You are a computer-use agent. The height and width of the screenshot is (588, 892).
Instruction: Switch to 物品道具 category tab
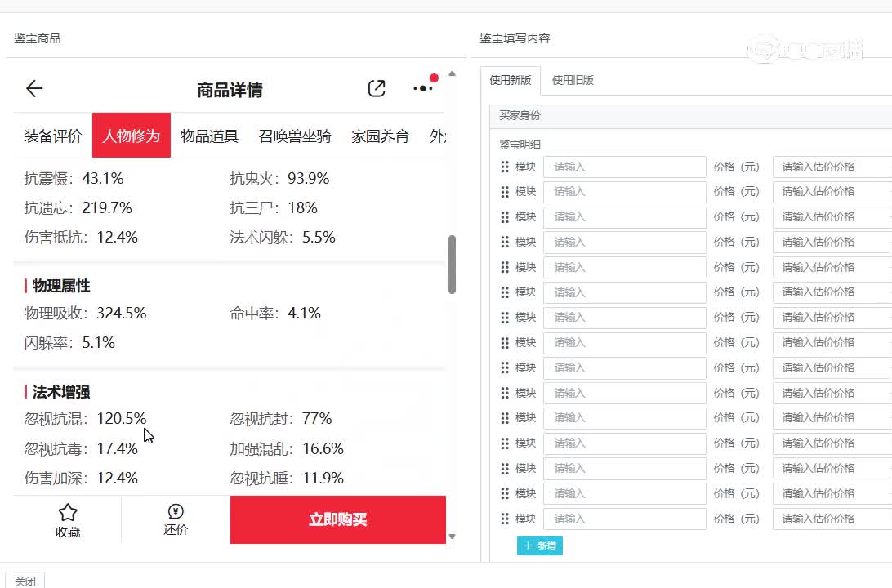point(209,136)
